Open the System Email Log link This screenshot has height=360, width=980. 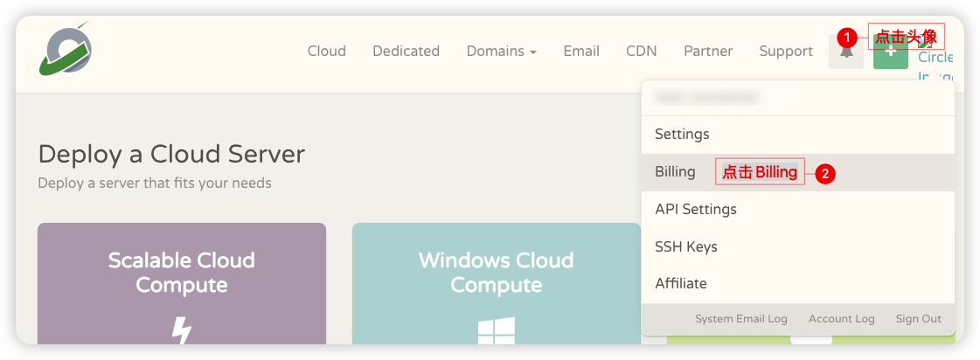coord(740,319)
